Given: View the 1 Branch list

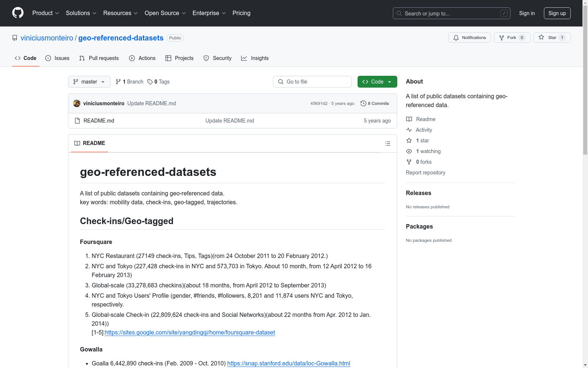Looking at the screenshot, I should 129,82.
